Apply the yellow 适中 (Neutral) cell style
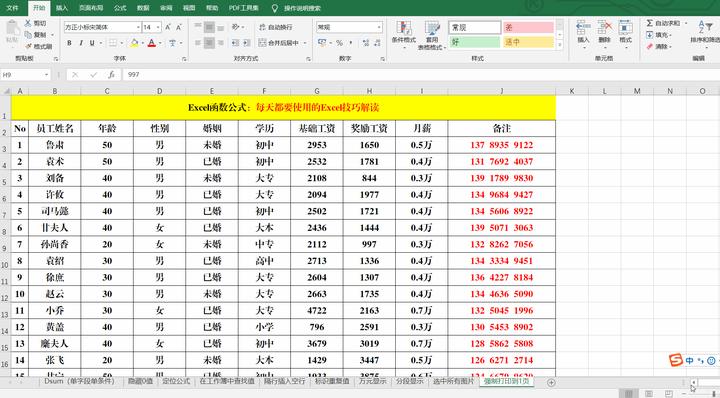The width and height of the screenshot is (720, 398). [528, 42]
